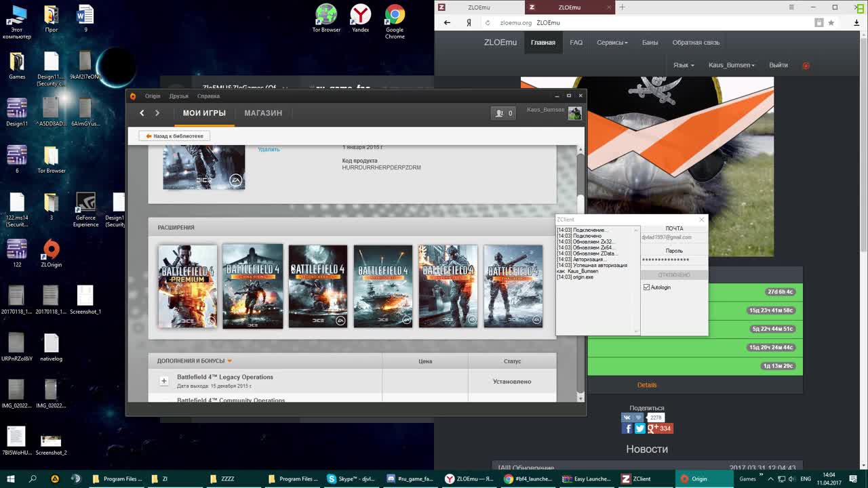Open Battlefield 4 Naval Strike expansion
Screen dimensions: 868x488
(x=383, y=287)
